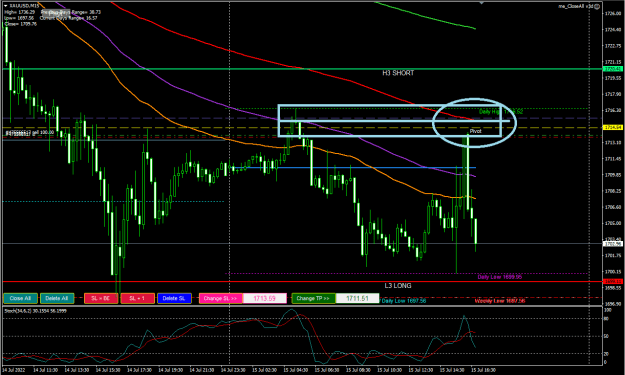Image resolution: width=625 pixels, height=375 pixels.
Task: Click the yellow 1714.94 price tag on the axis
Action: [x=613, y=127]
